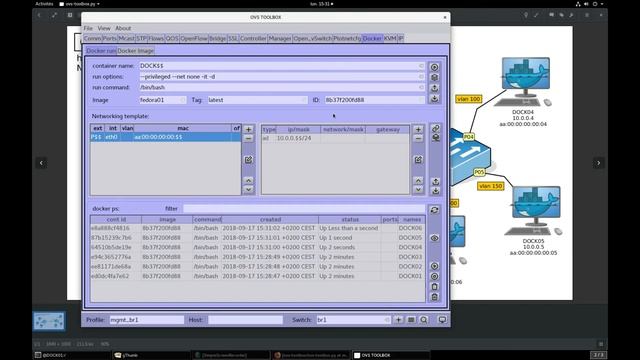Open the View menu
This screenshot has width=640, height=360.
(x=104, y=28)
